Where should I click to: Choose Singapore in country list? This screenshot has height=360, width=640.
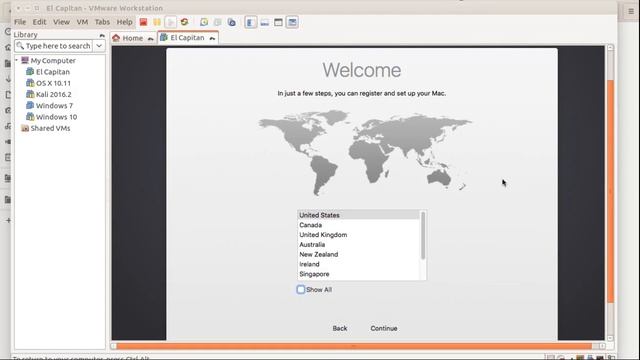358,274
